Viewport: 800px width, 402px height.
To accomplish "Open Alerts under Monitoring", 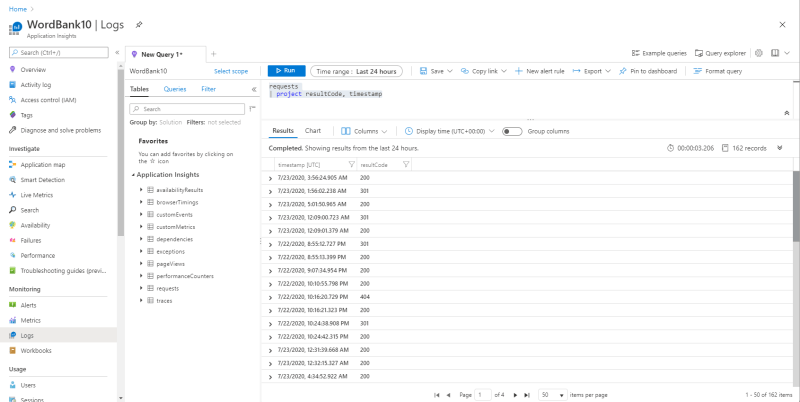I will point(28,305).
